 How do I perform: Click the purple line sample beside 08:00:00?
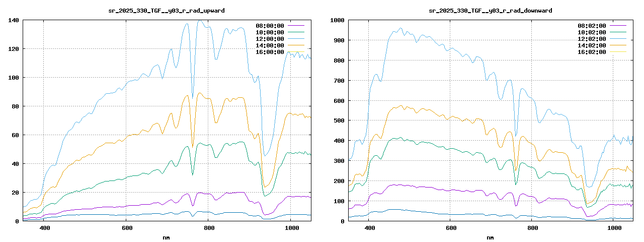296,26
